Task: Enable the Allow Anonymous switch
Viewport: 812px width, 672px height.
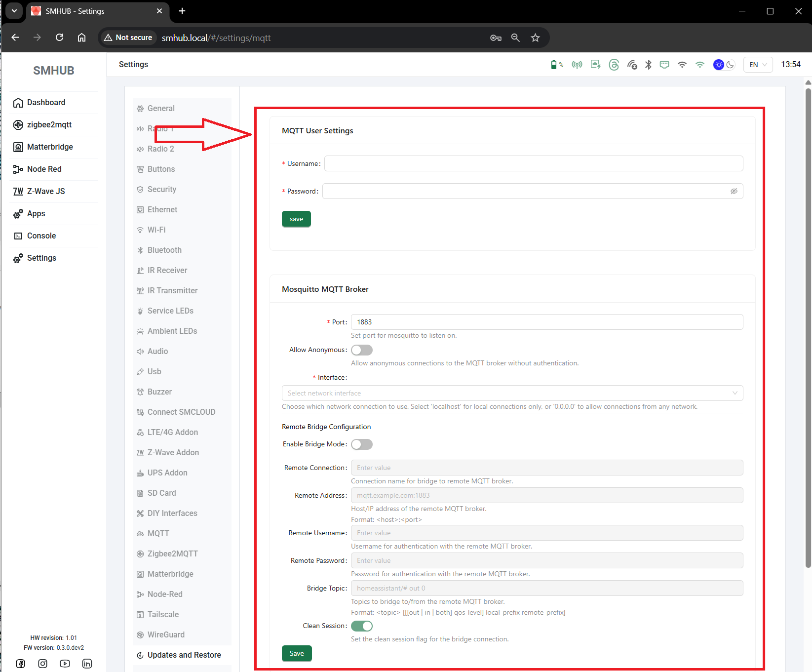Action: (361, 350)
